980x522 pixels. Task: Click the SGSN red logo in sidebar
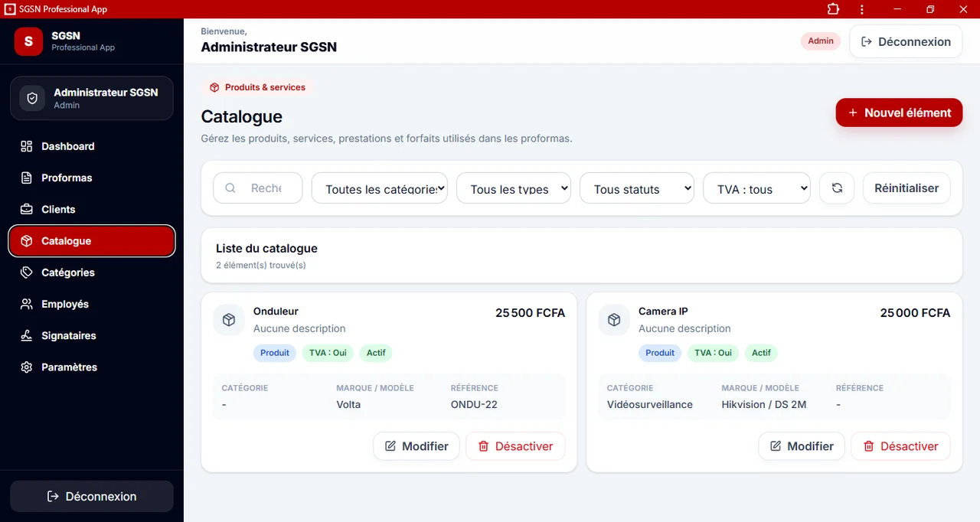(x=28, y=41)
